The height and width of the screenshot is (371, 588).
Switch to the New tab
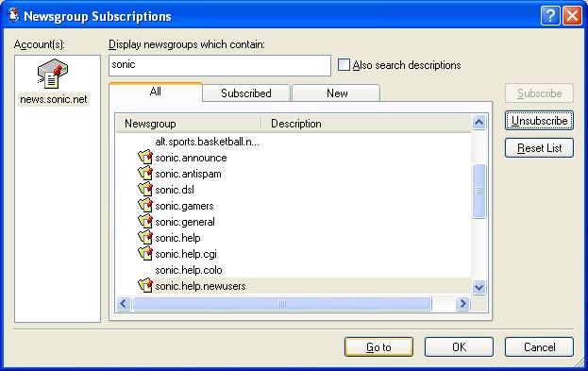pos(337,93)
